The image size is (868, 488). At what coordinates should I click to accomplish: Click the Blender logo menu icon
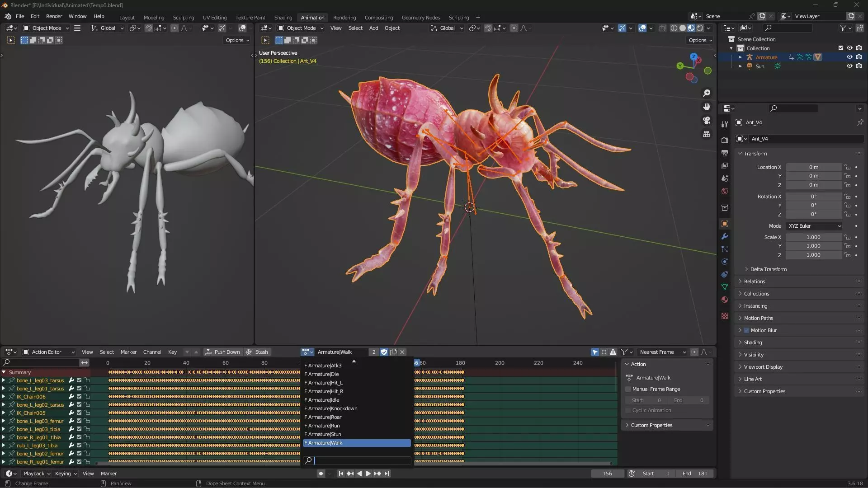(8, 16)
